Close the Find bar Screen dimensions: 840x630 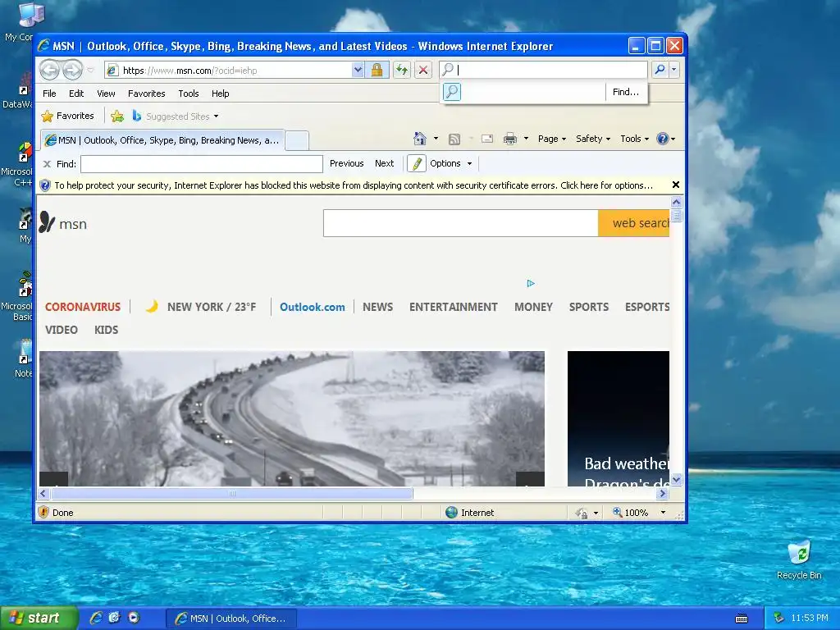[x=47, y=164]
